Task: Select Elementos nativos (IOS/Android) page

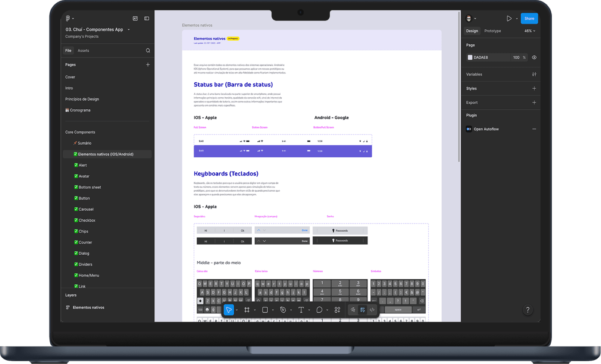Action: [x=107, y=154]
